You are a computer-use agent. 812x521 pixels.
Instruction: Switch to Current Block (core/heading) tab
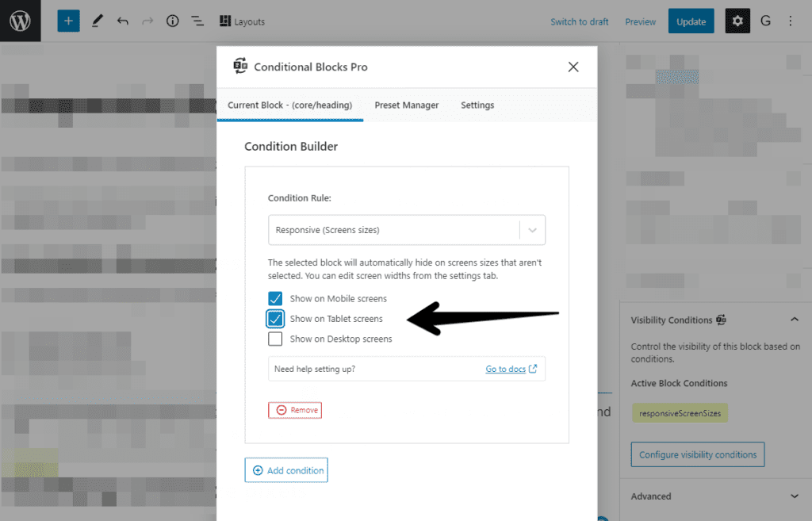290,105
